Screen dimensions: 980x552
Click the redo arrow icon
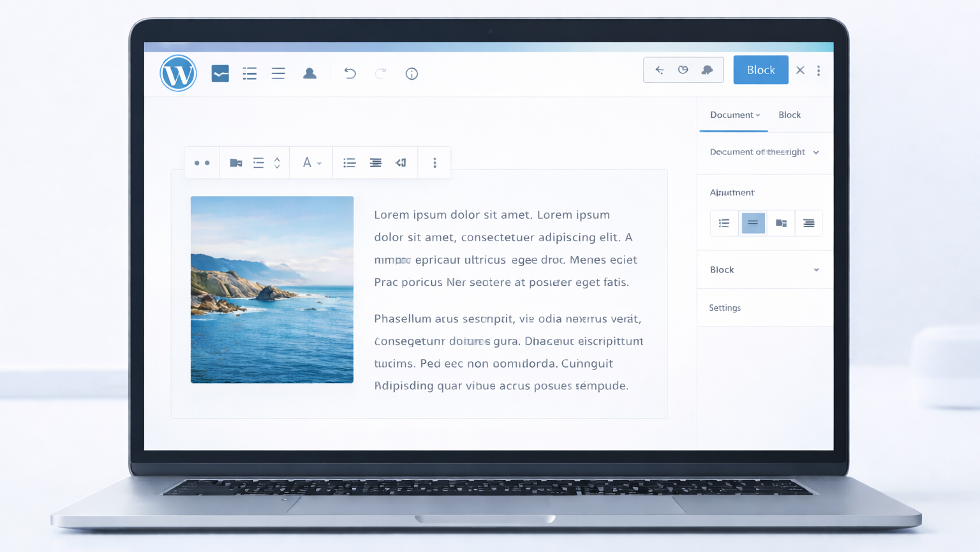380,73
